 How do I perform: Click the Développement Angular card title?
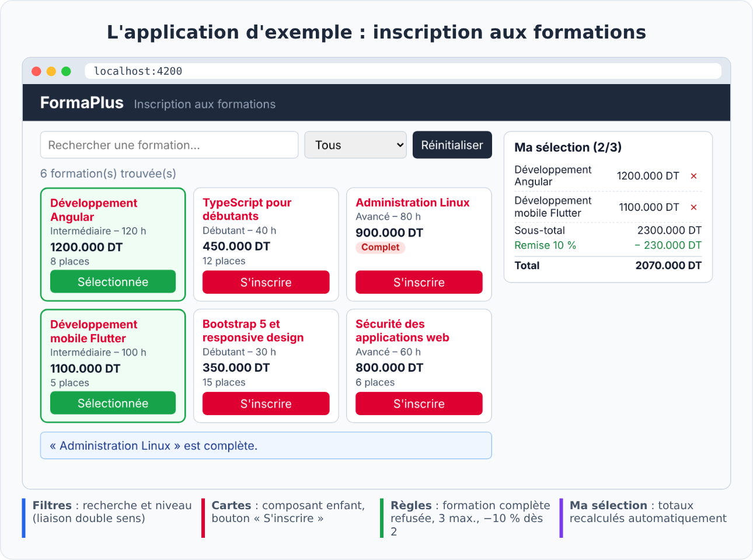coord(94,210)
